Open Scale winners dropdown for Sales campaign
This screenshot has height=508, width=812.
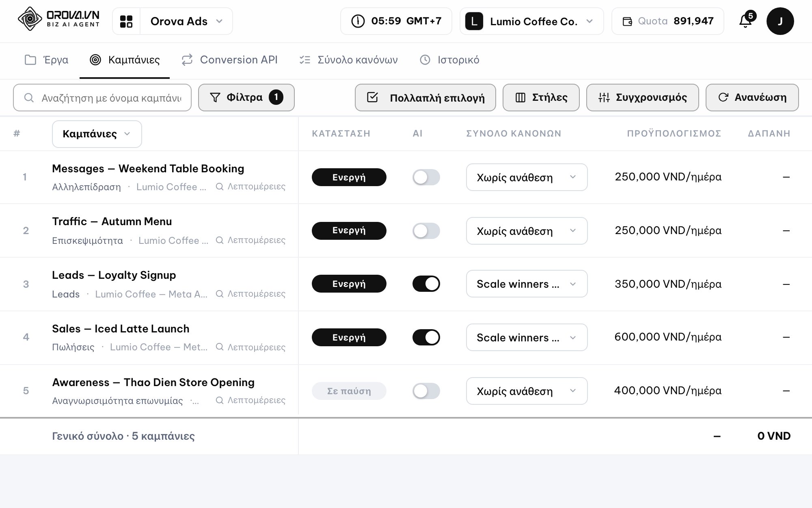(527, 337)
